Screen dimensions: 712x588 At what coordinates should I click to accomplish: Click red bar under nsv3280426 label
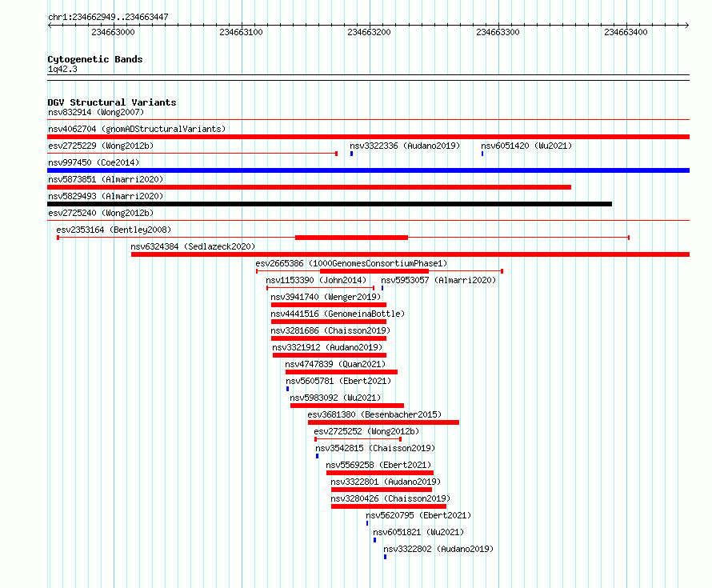point(389,506)
